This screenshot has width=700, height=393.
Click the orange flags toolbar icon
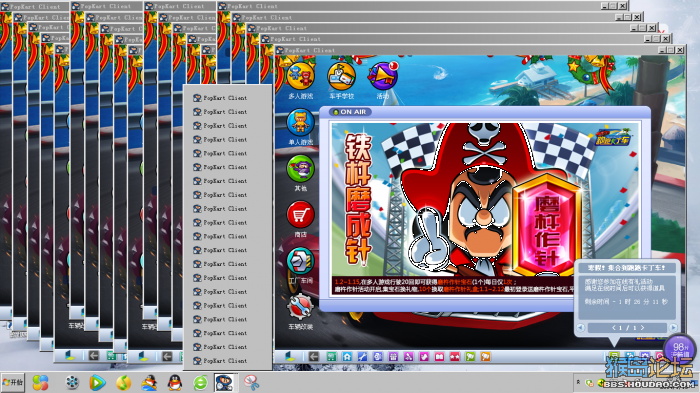coord(485,356)
